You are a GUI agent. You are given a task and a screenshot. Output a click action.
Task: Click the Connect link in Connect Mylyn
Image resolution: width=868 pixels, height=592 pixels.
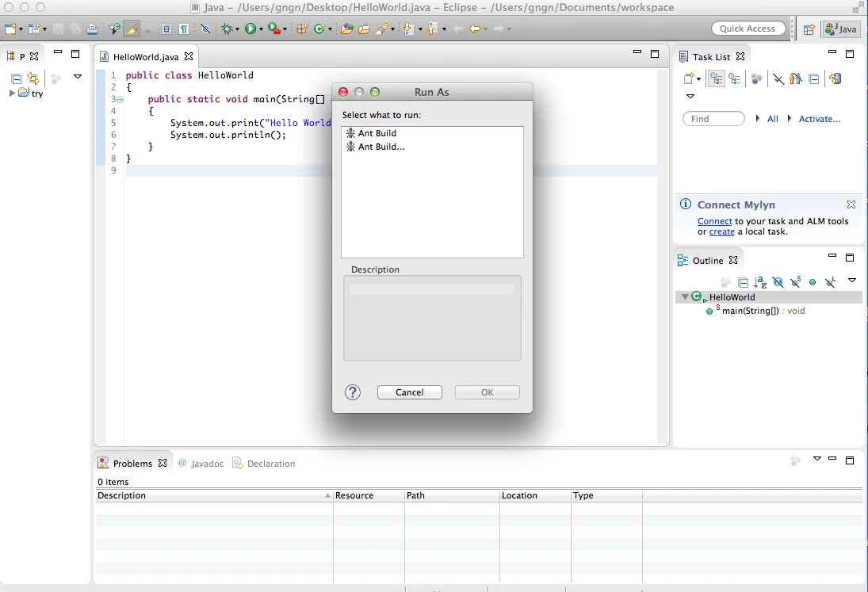[x=715, y=221]
